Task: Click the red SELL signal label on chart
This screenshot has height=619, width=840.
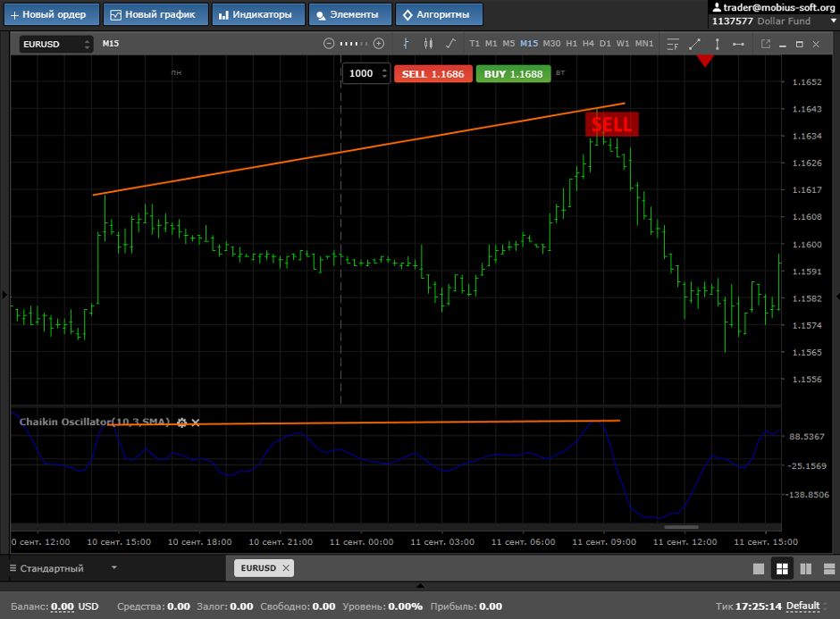Action: pos(612,124)
